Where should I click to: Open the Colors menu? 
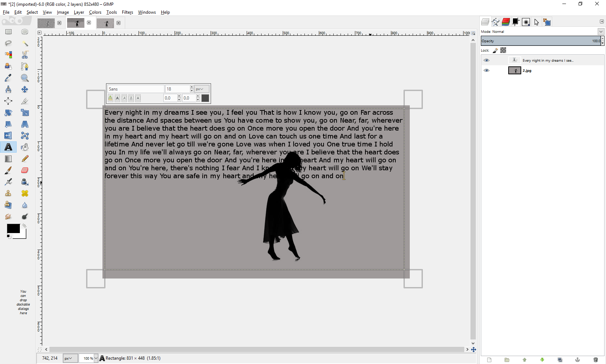coord(95,12)
